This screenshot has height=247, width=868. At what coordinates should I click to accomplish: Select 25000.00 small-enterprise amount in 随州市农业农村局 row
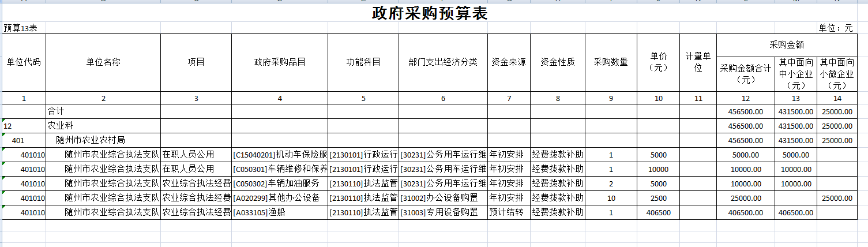[x=837, y=140]
